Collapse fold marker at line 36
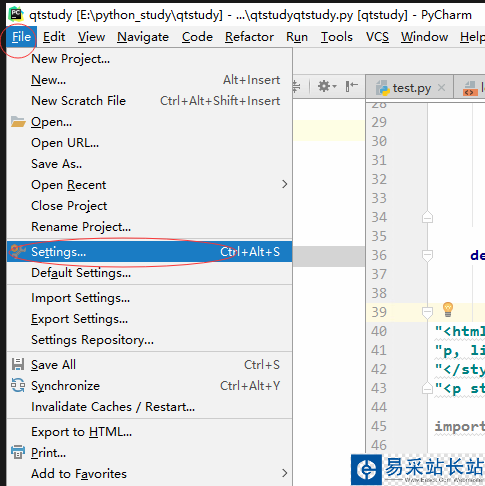The height and width of the screenshot is (486, 485). (427, 255)
